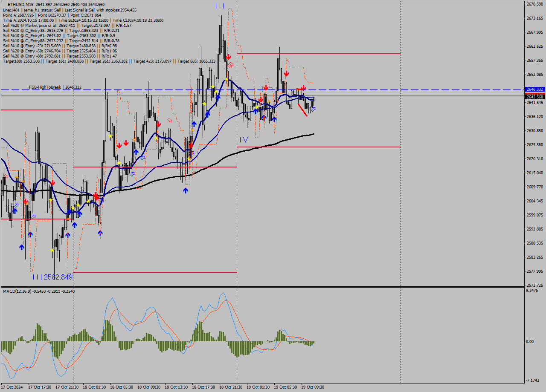Screen dimensions: 546x392
Task: Click the 17 Oct 2024 time axis label
Action: [x=12, y=387]
